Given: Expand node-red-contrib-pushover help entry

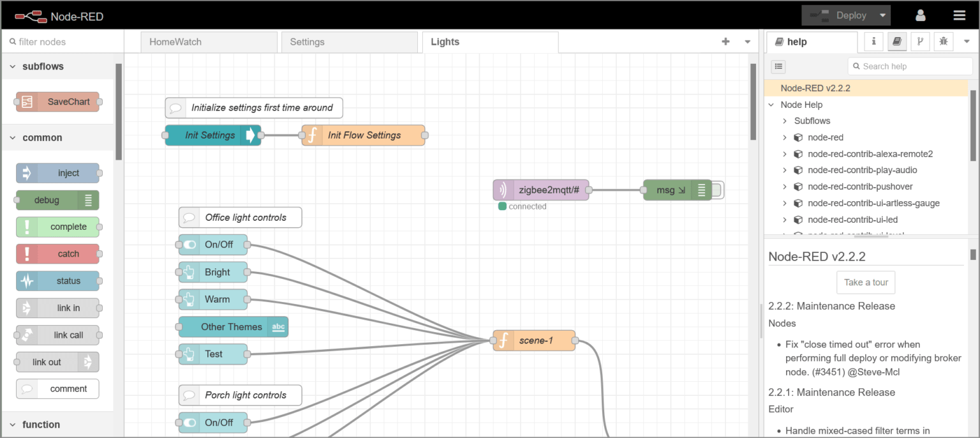Looking at the screenshot, I should 785,186.
